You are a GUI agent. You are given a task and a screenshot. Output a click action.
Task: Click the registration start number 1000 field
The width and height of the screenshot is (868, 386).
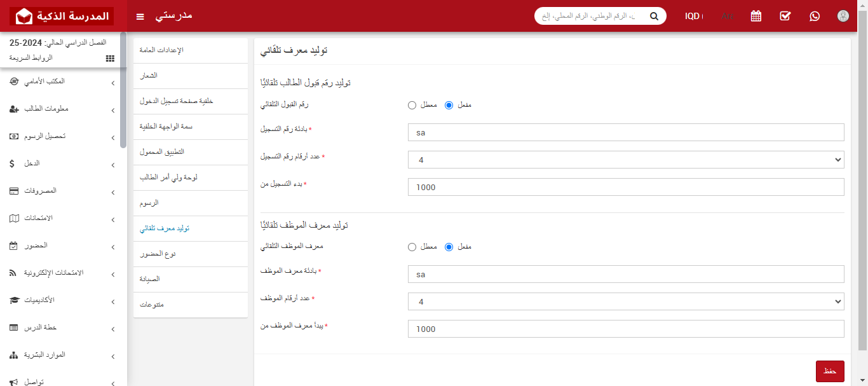pos(626,187)
